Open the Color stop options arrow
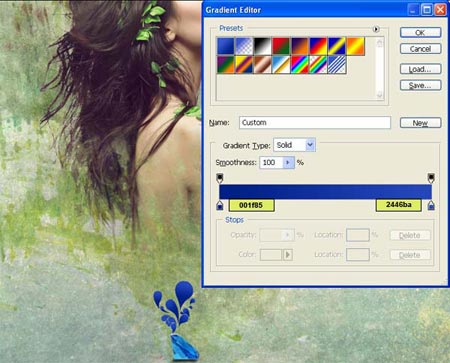This screenshot has width=450, height=363. (x=288, y=255)
